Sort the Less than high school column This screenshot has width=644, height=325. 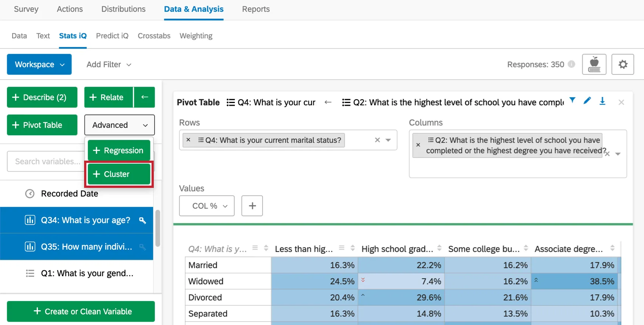353,248
